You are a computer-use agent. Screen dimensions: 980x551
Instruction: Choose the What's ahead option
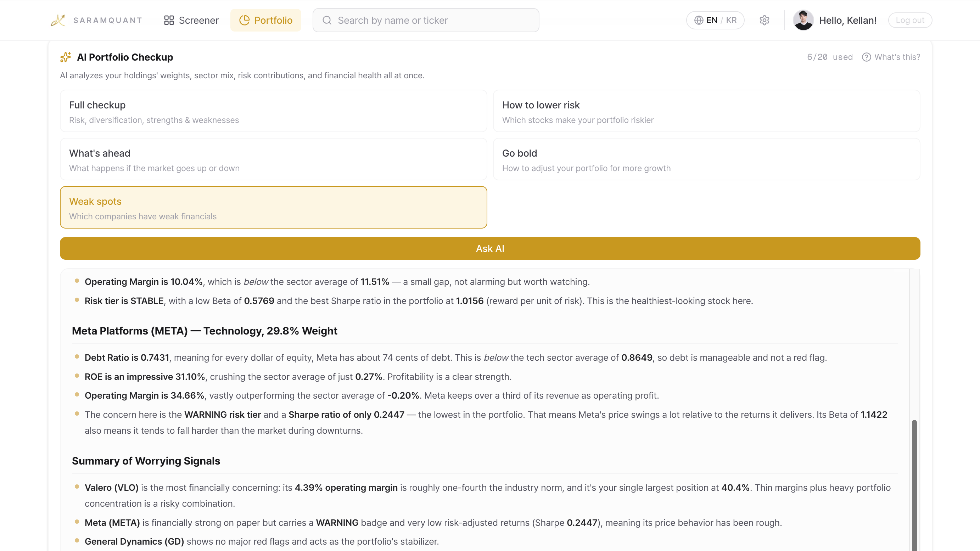[x=273, y=159]
